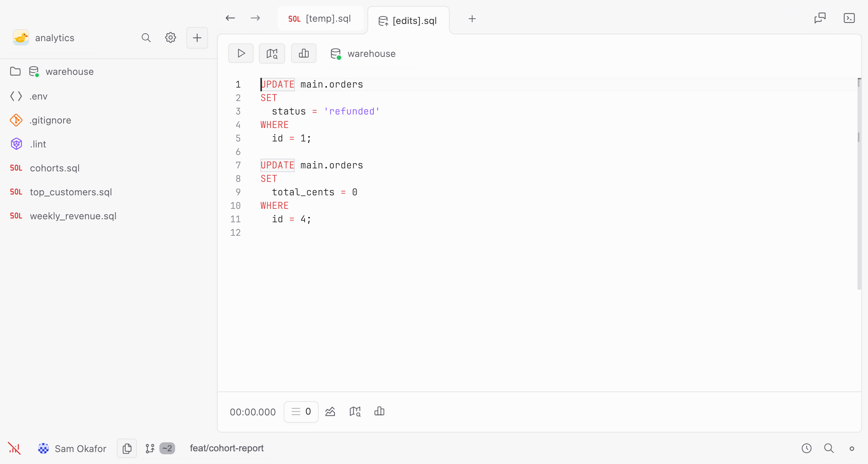868x464 pixels.
Task: Switch branch feat/cohort-report
Action: (x=227, y=448)
